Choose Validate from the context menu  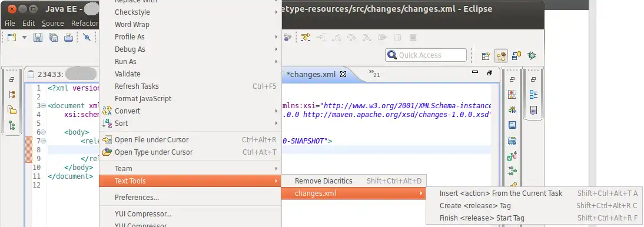[190, 74]
